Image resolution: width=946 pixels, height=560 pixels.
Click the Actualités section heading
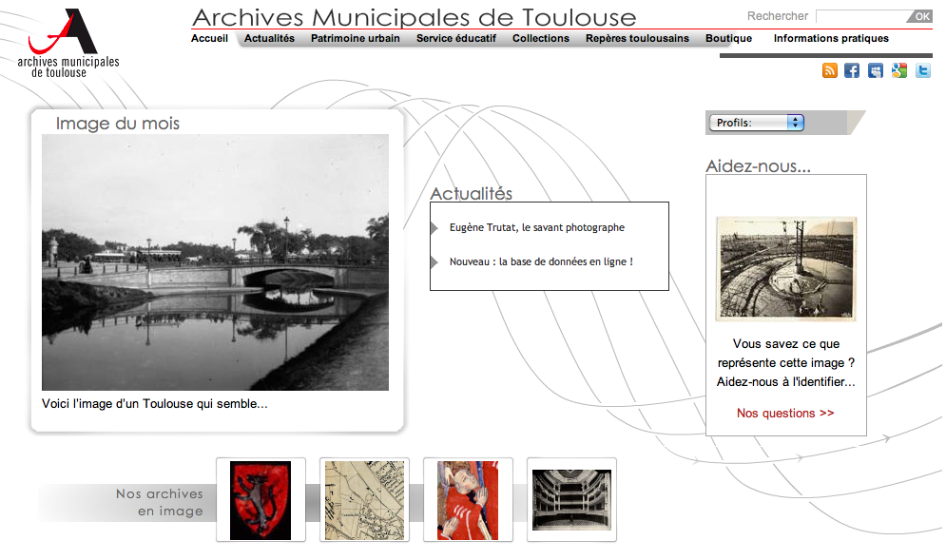click(x=472, y=194)
